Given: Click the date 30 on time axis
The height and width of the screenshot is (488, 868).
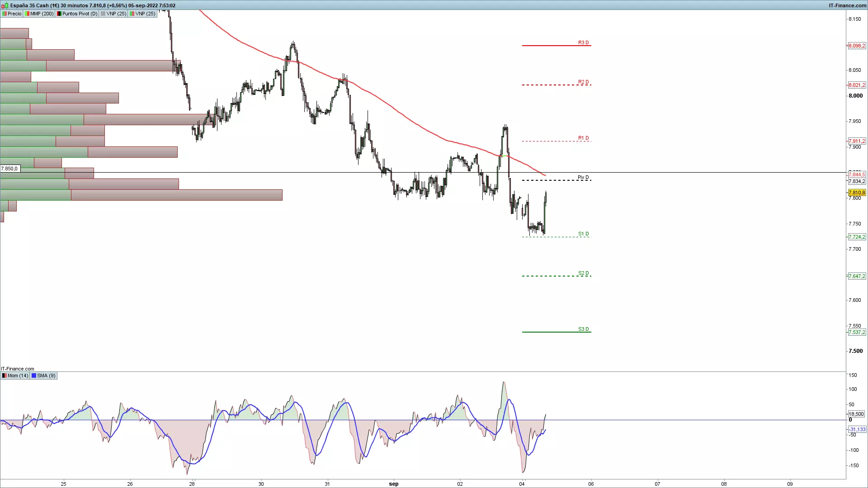Looking at the screenshot, I should pyautogui.click(x=261, y=484).
